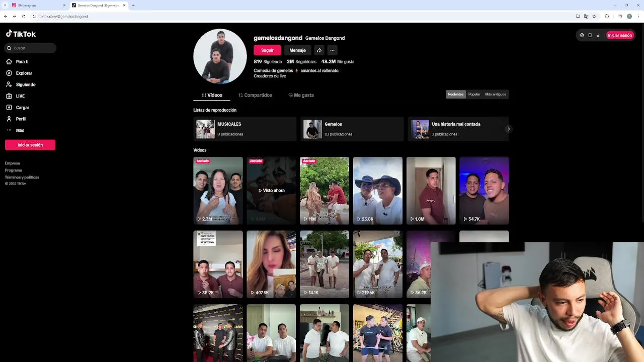Image resolution: width=644 pixels, height=362 pixels.
Task: Open a new browser tab with plus
Action: pyautogui.click(x=133, y=5)
